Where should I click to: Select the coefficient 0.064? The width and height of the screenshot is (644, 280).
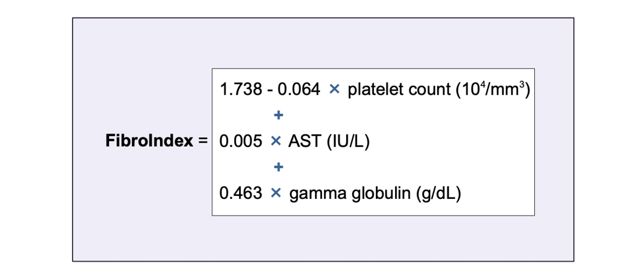pos(299,90)
